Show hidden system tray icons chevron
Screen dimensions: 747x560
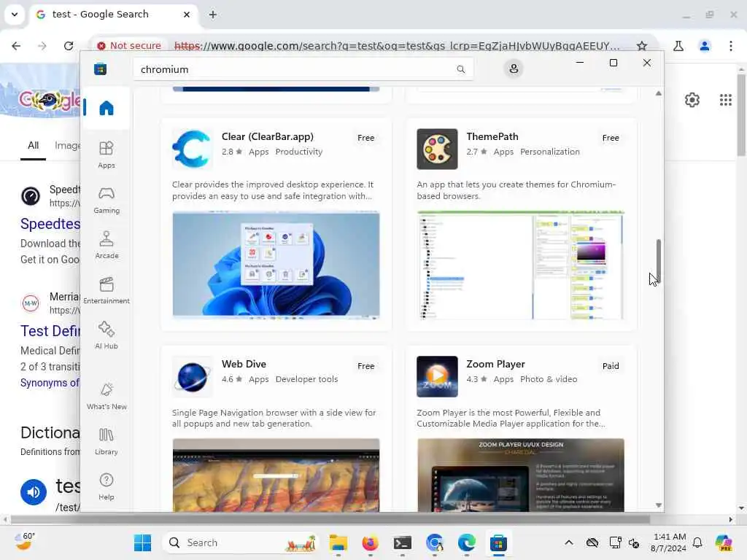click(x=569, y=542)
